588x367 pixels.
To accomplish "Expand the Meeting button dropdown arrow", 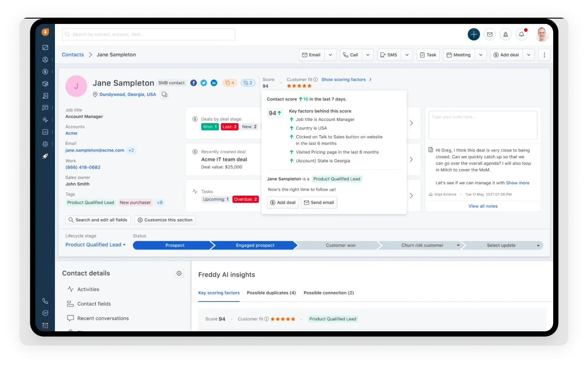I will click(481, 55).
